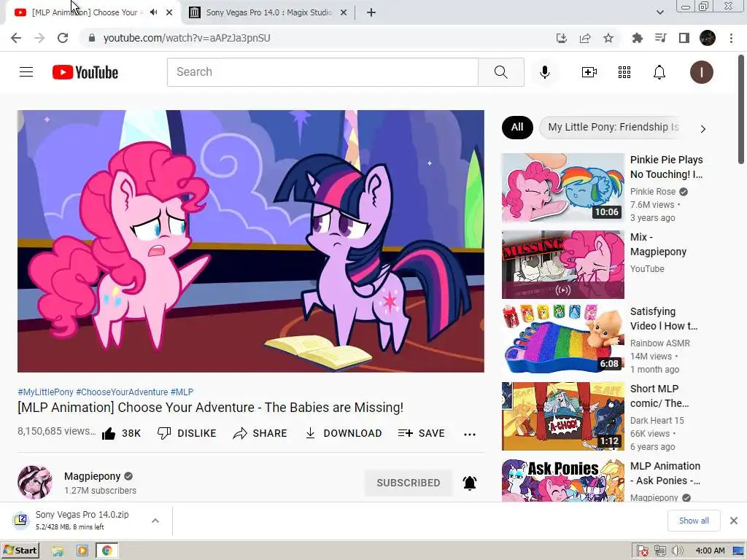
Task: Expand the Sony Vegas download options chevron
Action: (x=155, y=521)
